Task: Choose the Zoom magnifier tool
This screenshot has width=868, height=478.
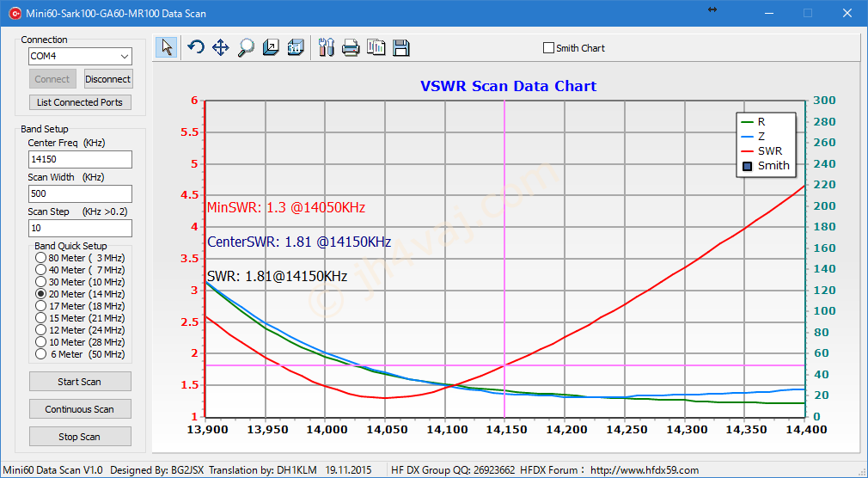Action: 245,47
